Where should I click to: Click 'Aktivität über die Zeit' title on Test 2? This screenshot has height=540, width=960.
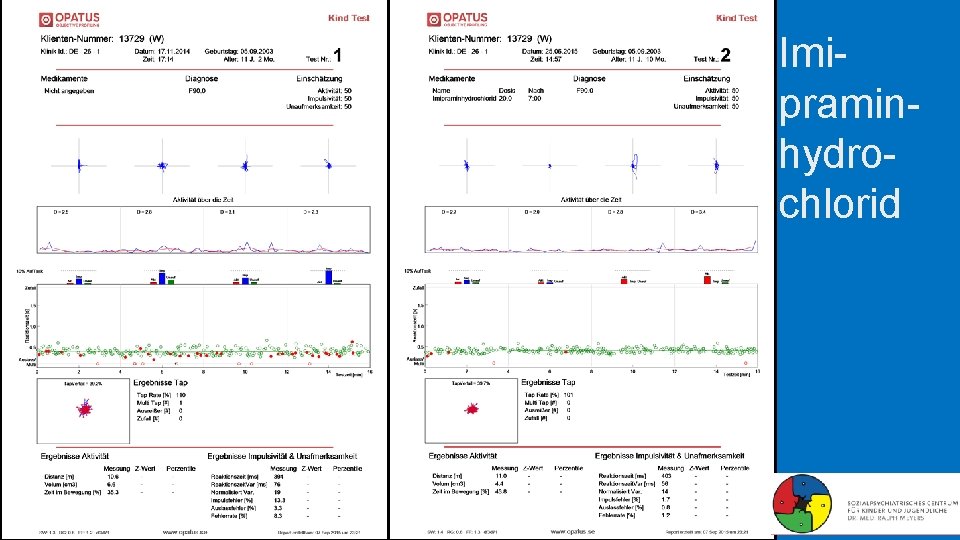pyautogui.click(x=591, y=200)
